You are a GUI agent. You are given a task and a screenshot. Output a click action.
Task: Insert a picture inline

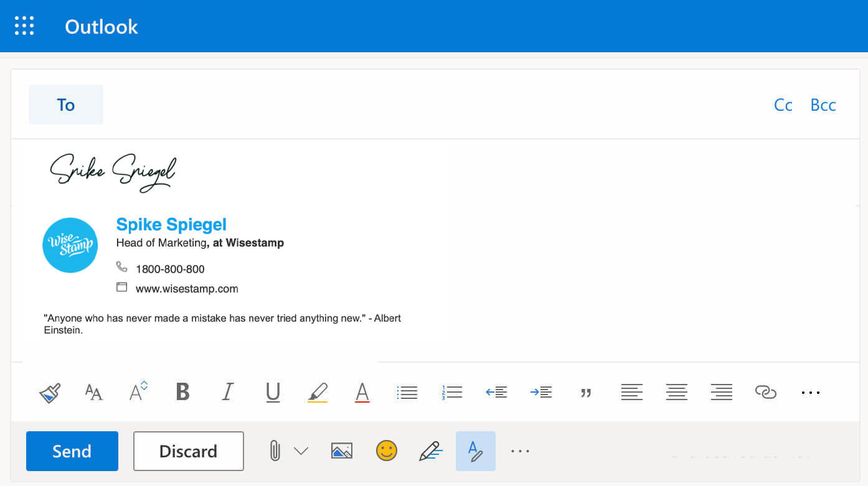(x=342, y=451)
